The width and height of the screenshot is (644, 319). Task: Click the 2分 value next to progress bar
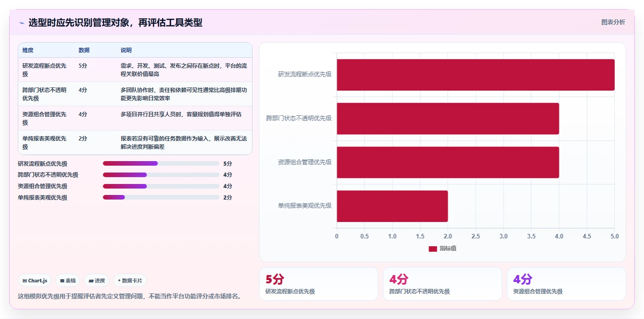(x=228, y=198)
